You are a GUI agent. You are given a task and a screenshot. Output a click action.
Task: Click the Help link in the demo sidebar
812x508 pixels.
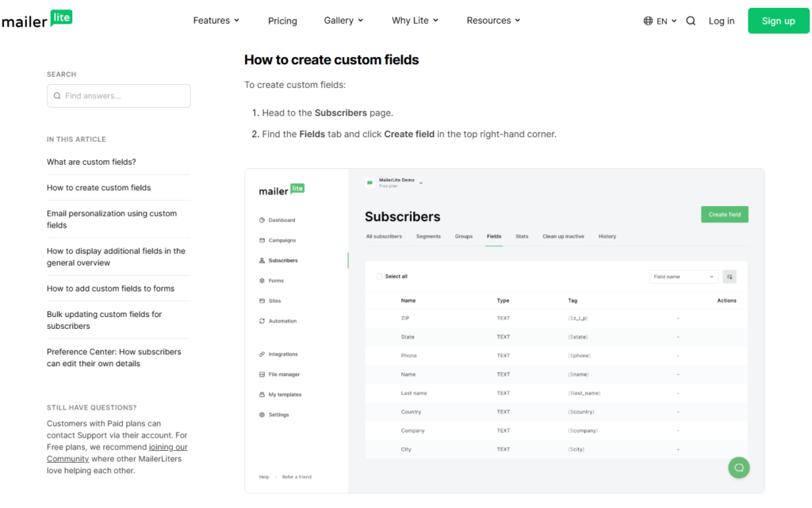264,477
